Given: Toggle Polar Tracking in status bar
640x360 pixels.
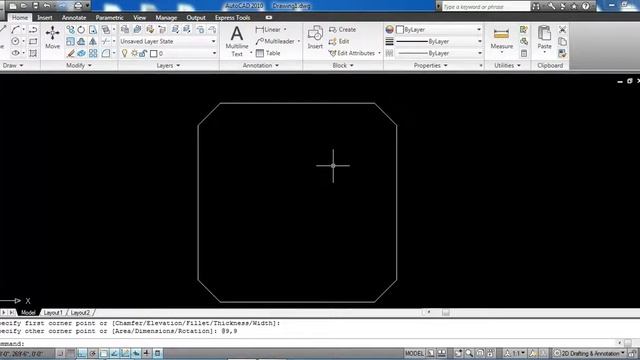Looking at the screenshot, I should click(x=93, y=353).
